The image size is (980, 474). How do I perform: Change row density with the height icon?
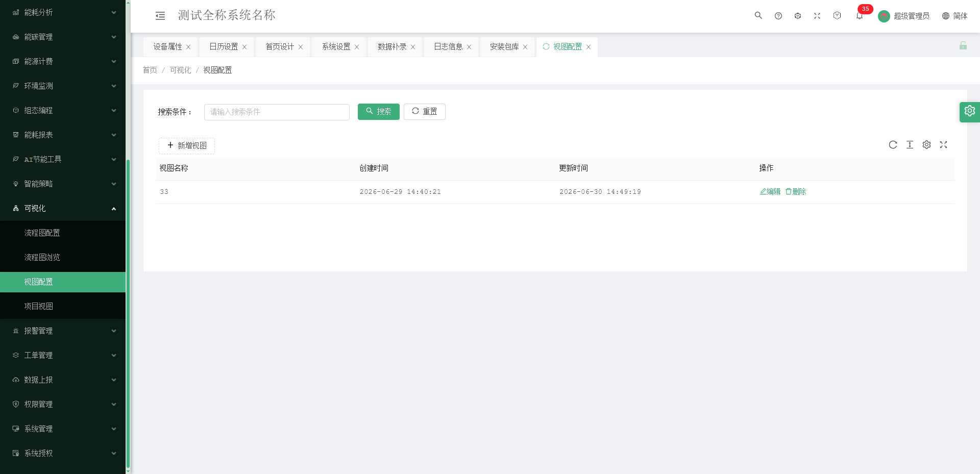click(x=910, y=145)
